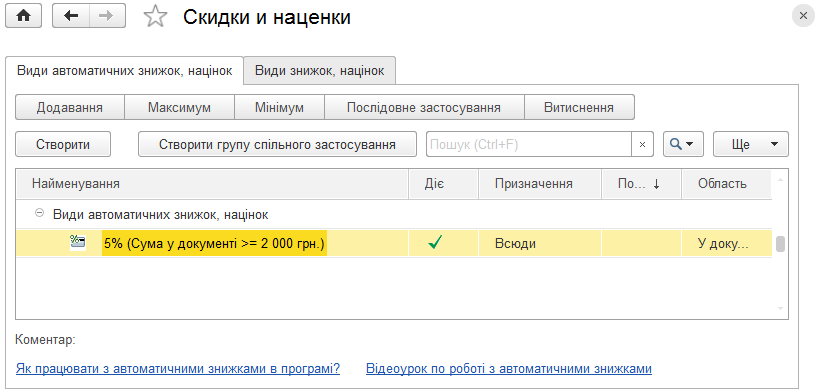
Task: Go to the home page icon
Action: (x=23, y=16)
